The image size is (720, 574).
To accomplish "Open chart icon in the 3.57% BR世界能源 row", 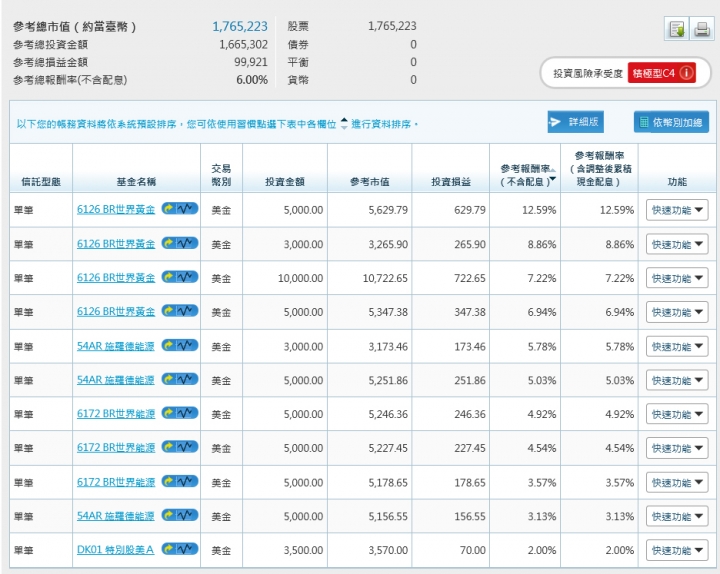I will click(x=188, y=481).
